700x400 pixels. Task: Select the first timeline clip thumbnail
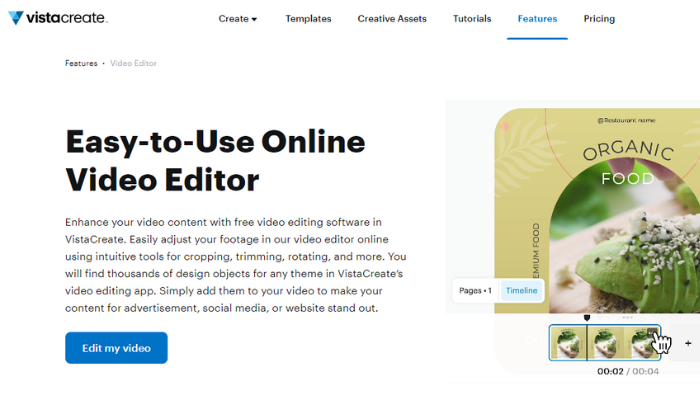coord(568,343)
